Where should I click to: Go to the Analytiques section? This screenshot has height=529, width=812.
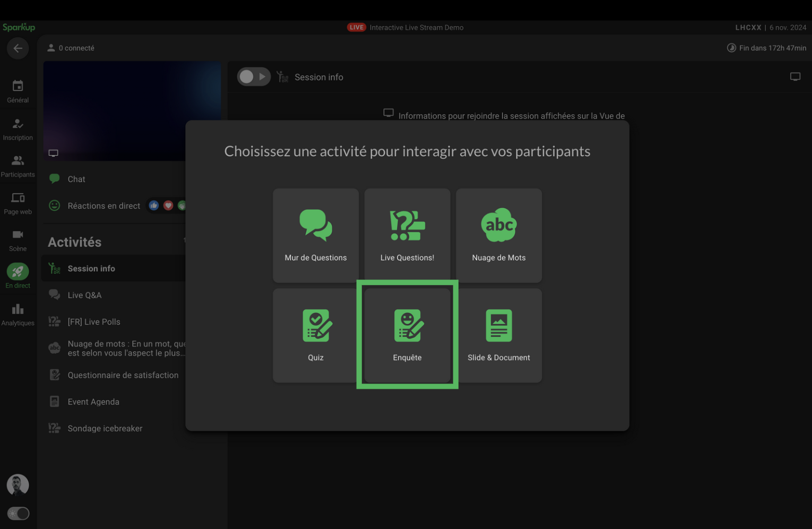click(x=18, y=314)
